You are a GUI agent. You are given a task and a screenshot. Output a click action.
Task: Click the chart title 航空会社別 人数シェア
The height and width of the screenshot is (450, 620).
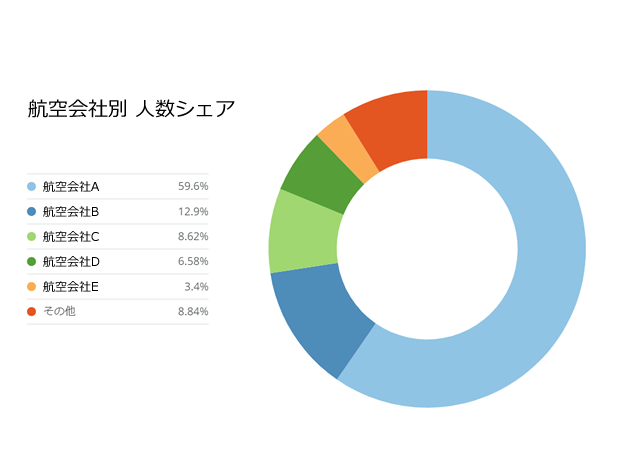[x=131, y=109]
